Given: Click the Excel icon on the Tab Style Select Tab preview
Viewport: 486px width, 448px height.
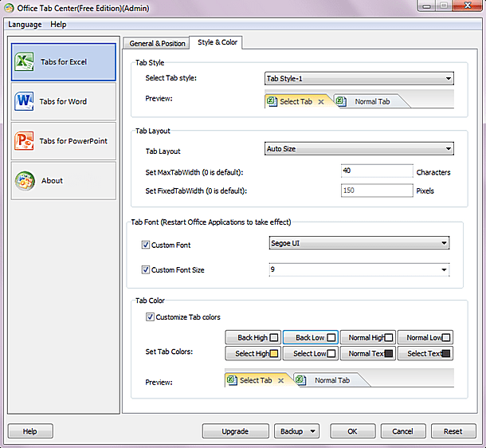Looking at the screenshot, I should coord(272,101).
